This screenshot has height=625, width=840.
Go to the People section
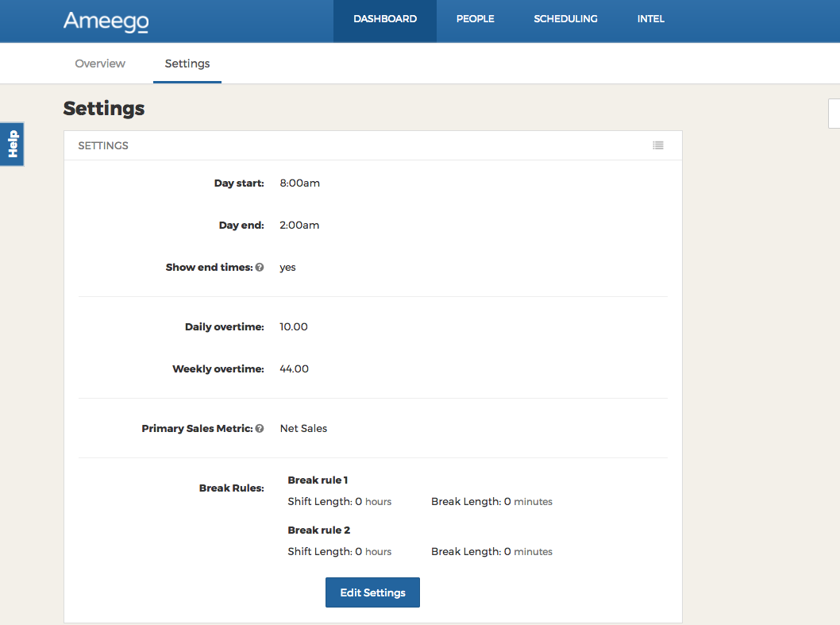475,20
